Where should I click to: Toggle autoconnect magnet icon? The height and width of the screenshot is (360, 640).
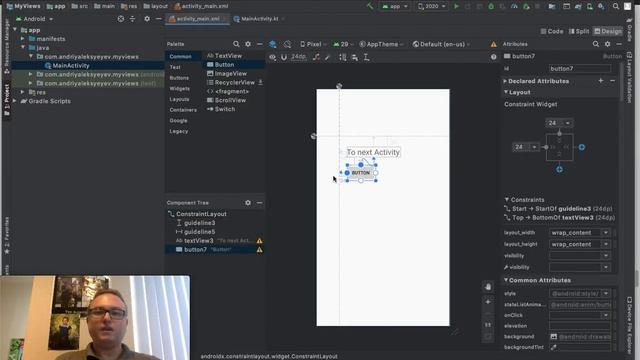[x=284, y=57]
